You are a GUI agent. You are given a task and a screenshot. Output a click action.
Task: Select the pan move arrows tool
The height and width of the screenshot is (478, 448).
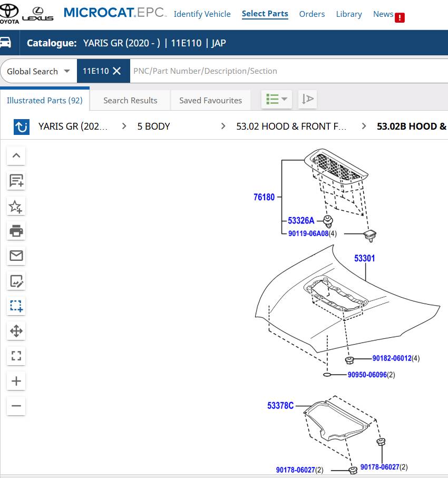click(x=16, y=331)
